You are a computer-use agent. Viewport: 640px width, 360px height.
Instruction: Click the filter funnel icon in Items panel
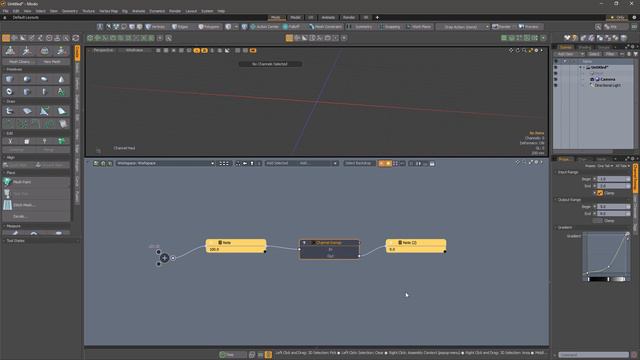point(636,54)
